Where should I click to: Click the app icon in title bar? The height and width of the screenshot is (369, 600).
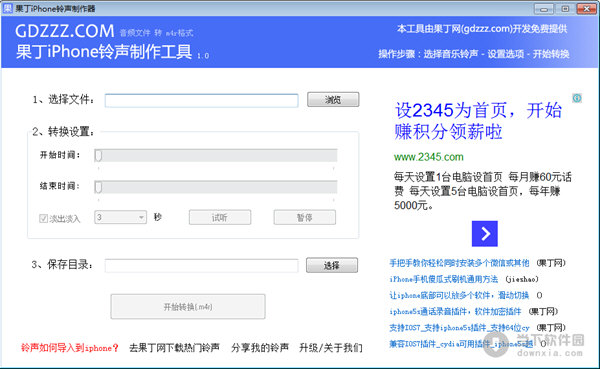(8, 8)
